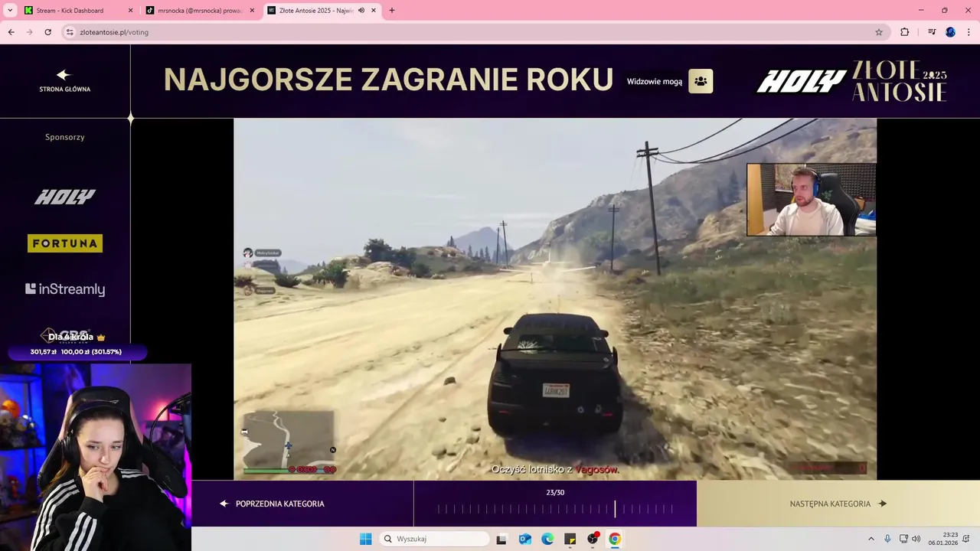
Task: Mute the Złote Antosie tab audio icon
Action: (361, 11)
